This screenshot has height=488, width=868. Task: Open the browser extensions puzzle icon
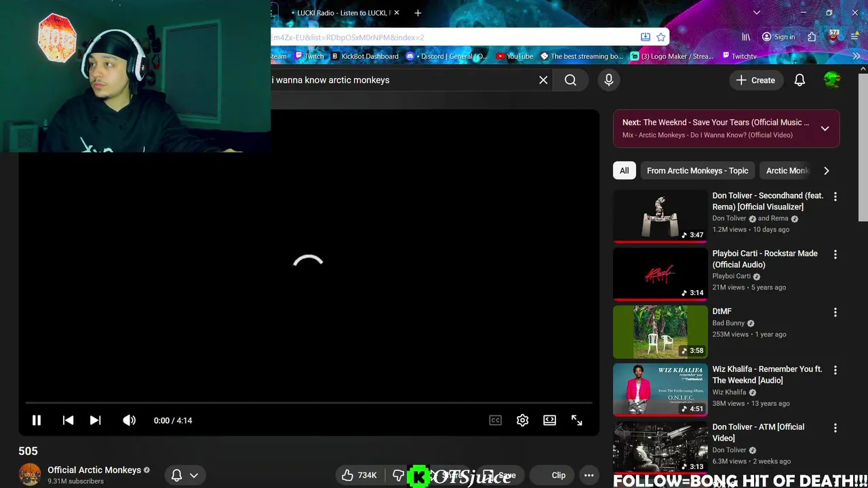pyautogui.click(x=812, y=37)
